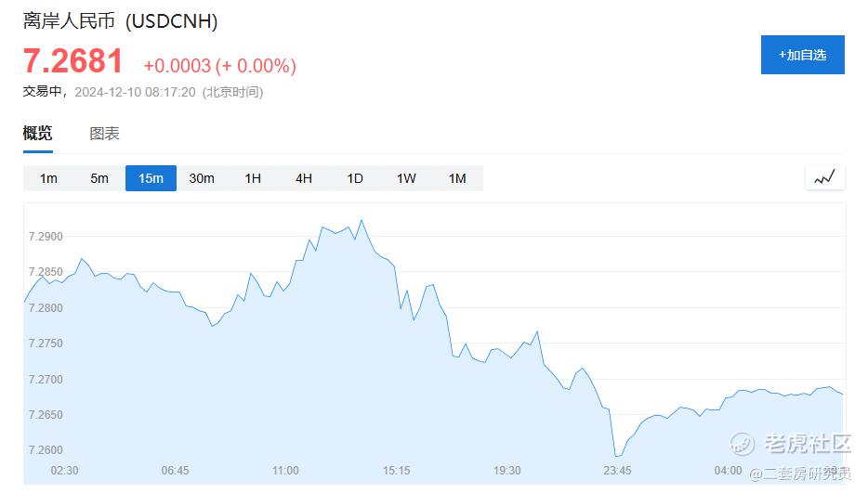Image resolution: width=868 pixels, height=493 pixels.
Task: Switch to the 1H interval
Action: coord(253,178)
